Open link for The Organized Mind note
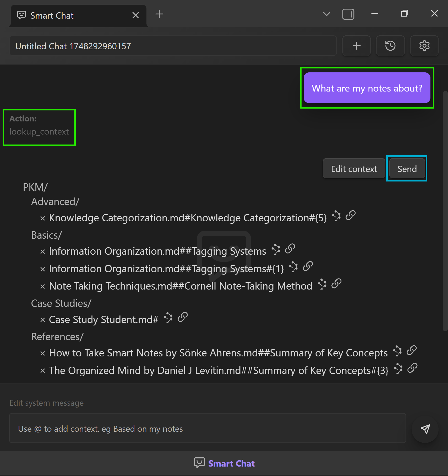The image size is (448, 476). [412, 368]
